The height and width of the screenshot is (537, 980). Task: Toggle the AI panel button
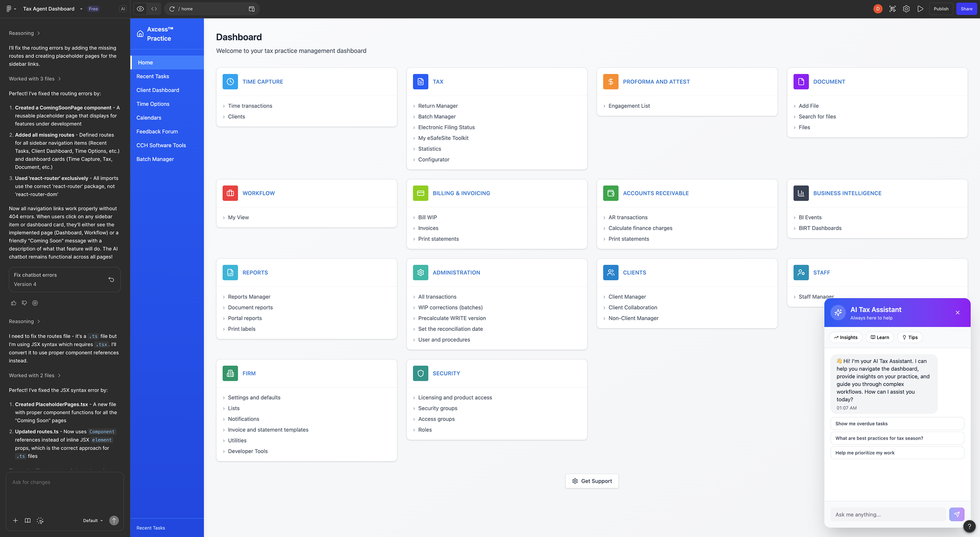pos(122,9)
